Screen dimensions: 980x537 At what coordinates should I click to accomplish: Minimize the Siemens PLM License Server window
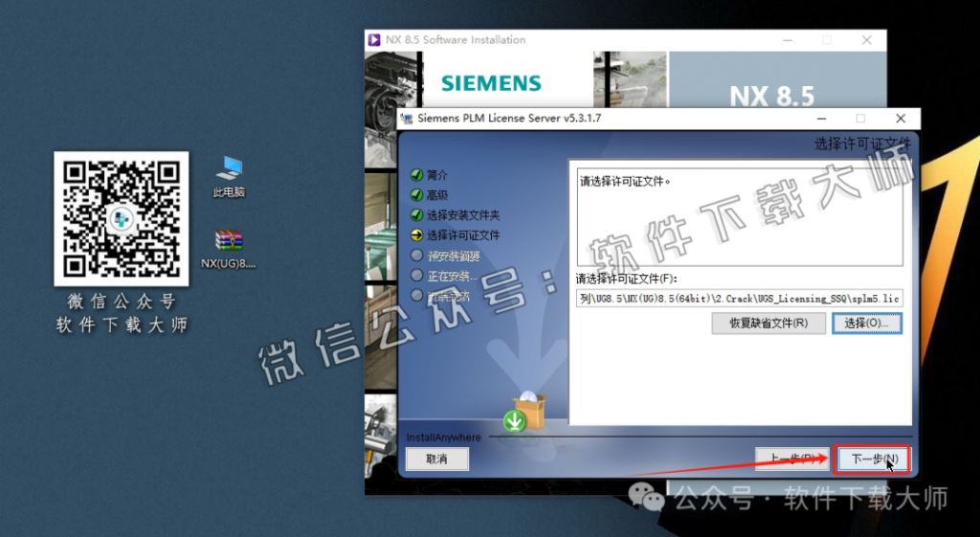821,118
